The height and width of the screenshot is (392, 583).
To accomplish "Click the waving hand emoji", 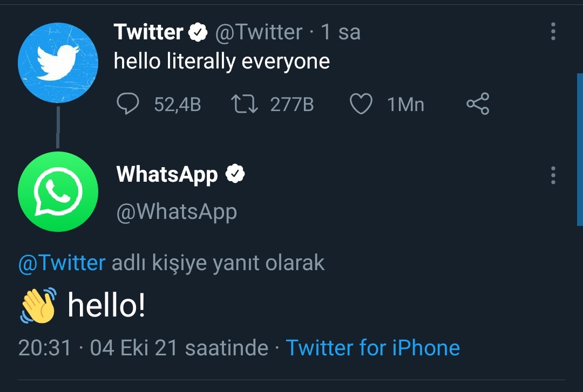I will [x=38, y=306].
